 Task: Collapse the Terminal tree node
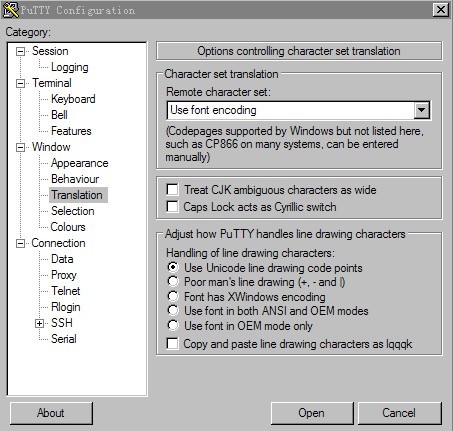click(21, 83)
